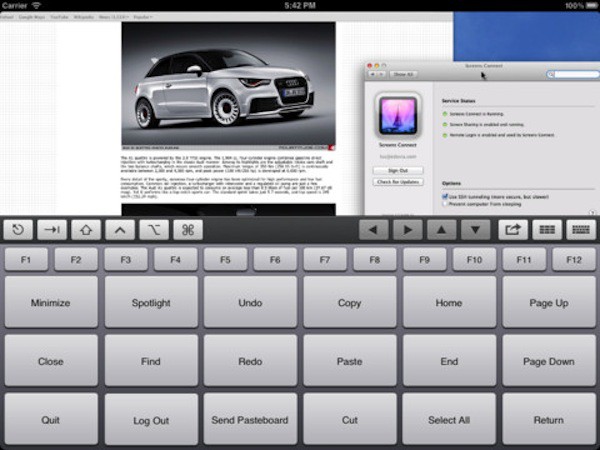Click the Sign Out button
Screen dimensions: 600x450
click(x=398, y=170)
